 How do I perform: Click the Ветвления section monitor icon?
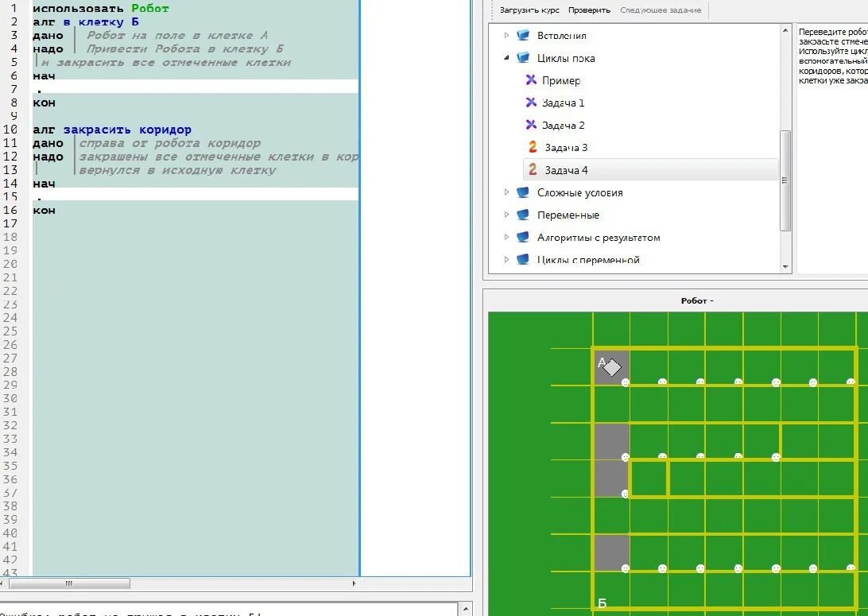tap(522, 36)
